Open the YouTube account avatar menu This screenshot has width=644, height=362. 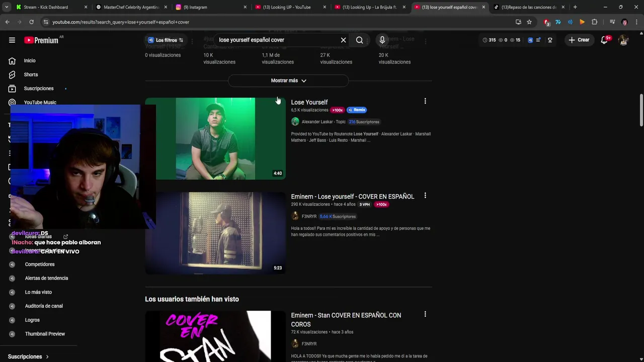623,40
